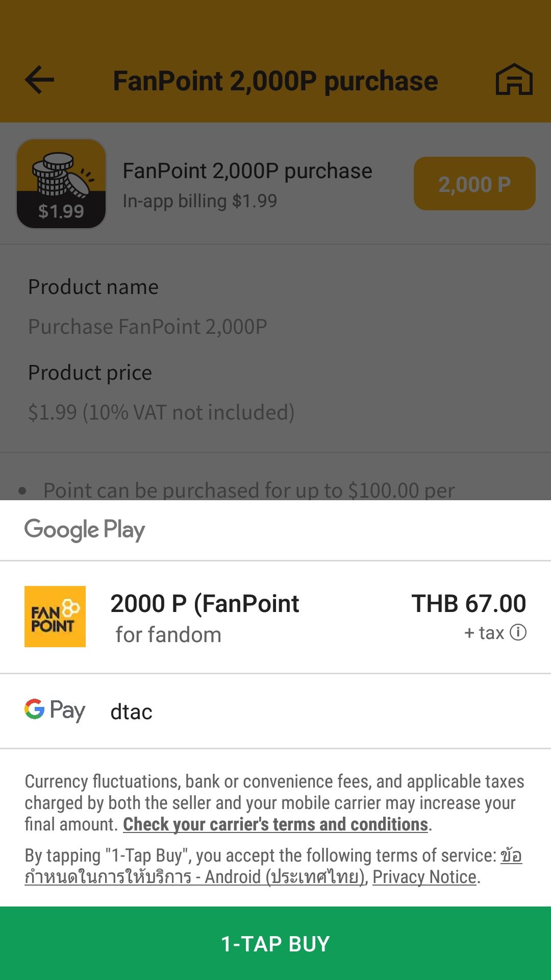Tap the home icon in header
This screenshot has width=551, height=980.
click(514, 80)
